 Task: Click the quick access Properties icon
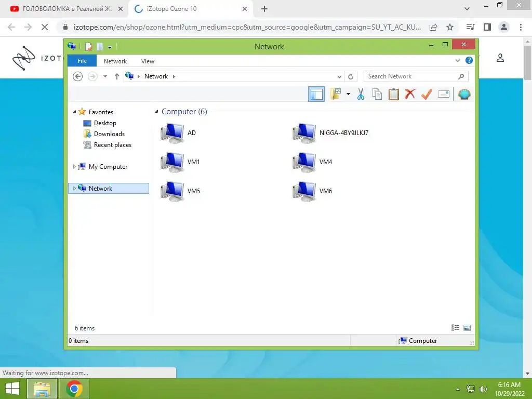pyautogui.click(x=88, y=46)
